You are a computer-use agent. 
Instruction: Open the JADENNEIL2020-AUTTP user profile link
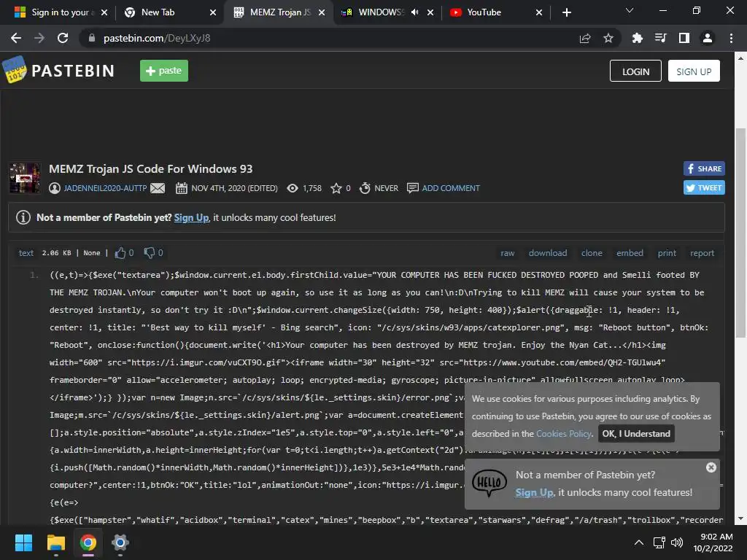(x=105, y=188)
